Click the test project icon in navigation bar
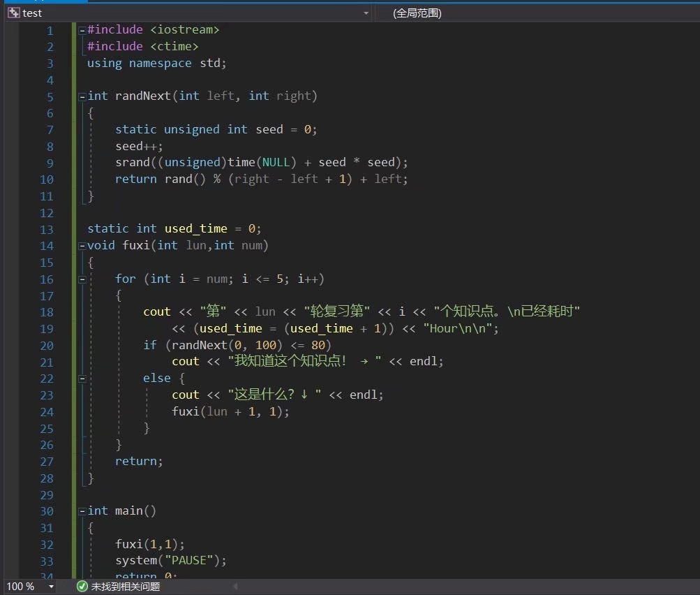Image resolution: width=700 pixels, height=595 pixels. [x=13, y=13]
